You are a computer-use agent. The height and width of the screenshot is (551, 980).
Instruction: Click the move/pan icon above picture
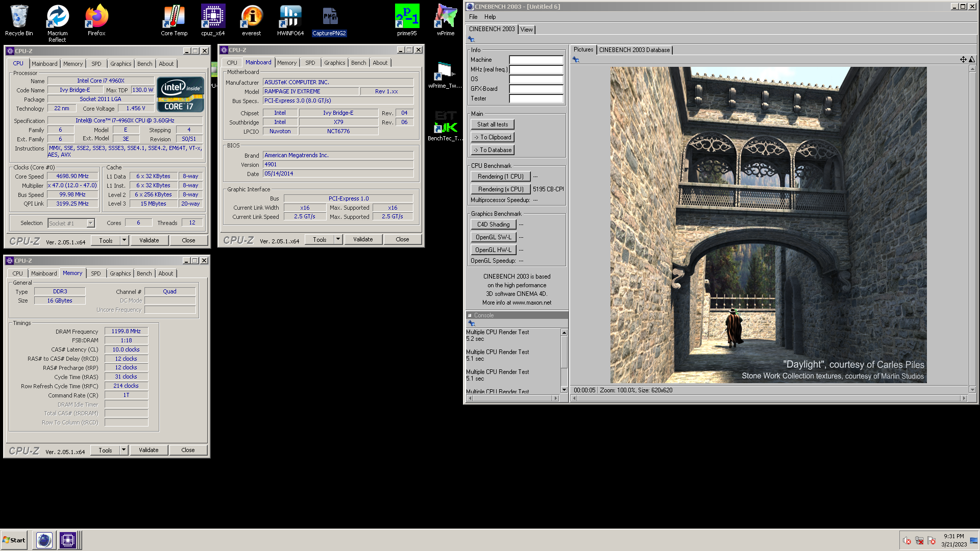[963, 60]
